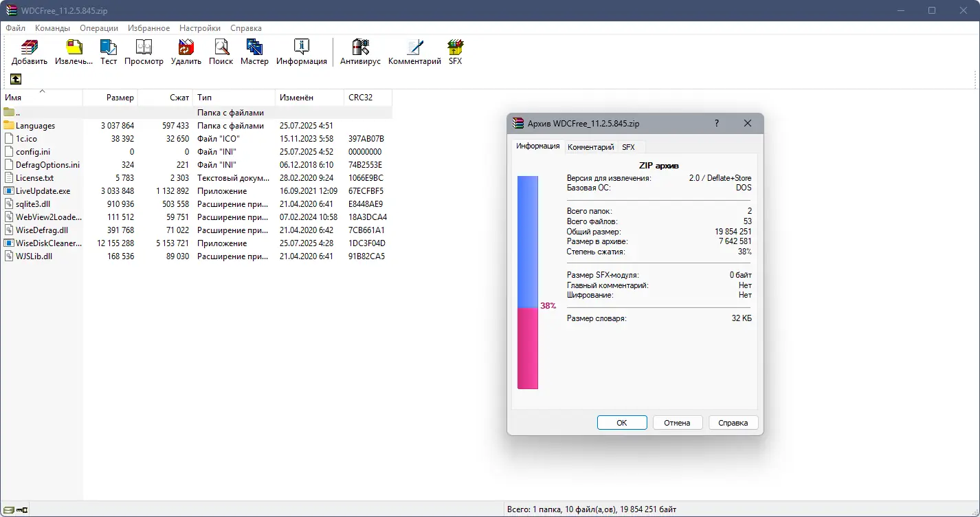The height and width of the screenshot is (517, 980).
Task: Click the config.ini file icon
Action: pyautogui.click(x=9, y=151)
